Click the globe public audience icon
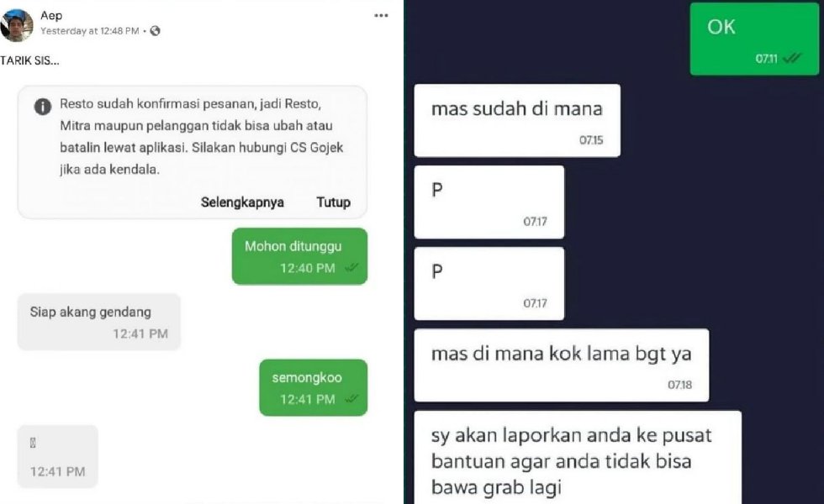824x504 pixels. (155, 31)
